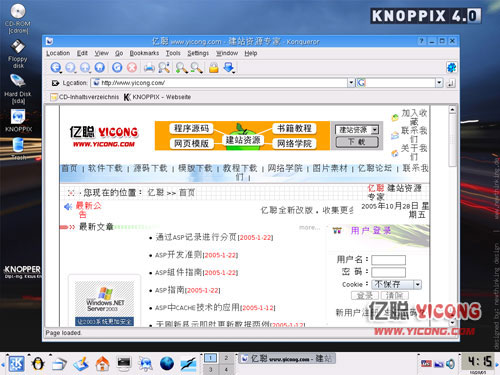Print the page using printer icon
This screenshot has height=375, width=500.
[149, 68]
